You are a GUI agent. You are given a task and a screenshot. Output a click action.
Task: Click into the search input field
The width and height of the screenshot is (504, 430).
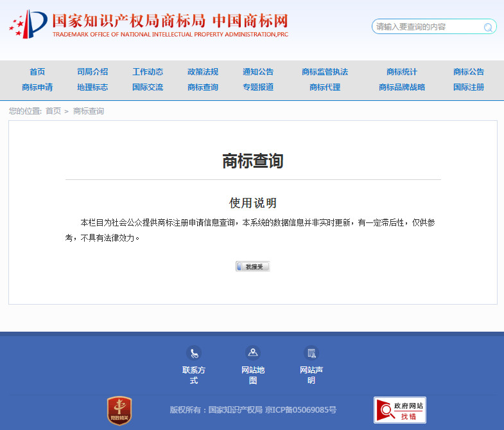coord(427,27)
